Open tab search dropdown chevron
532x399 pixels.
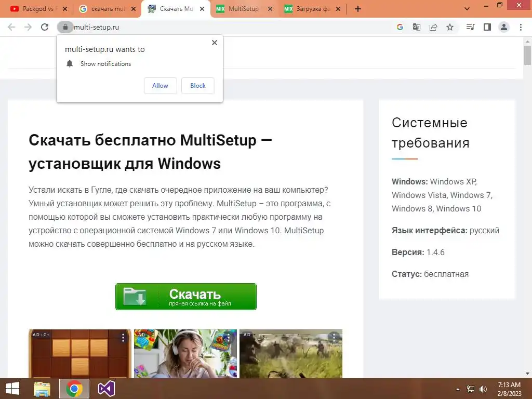click(x=467, y=9)
